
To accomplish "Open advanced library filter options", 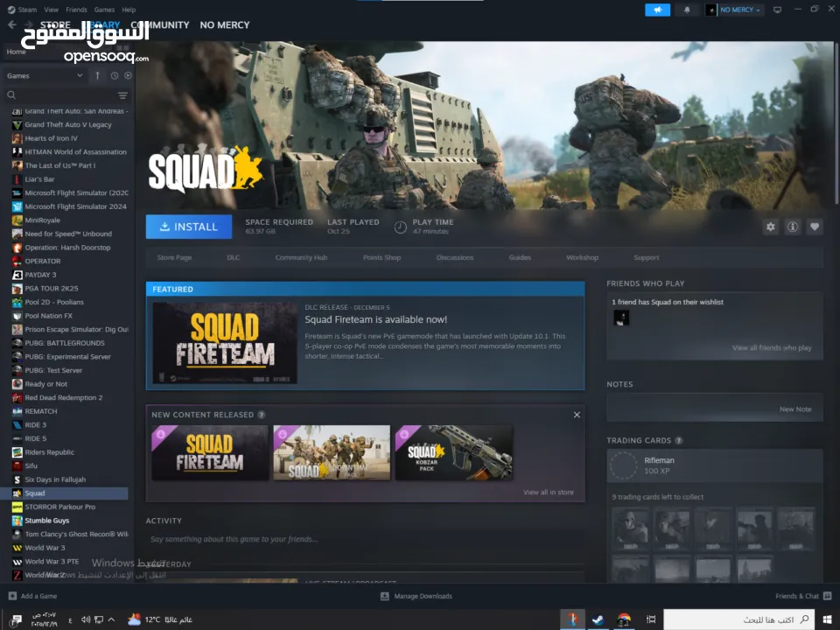I will click(x=122, y=95).
